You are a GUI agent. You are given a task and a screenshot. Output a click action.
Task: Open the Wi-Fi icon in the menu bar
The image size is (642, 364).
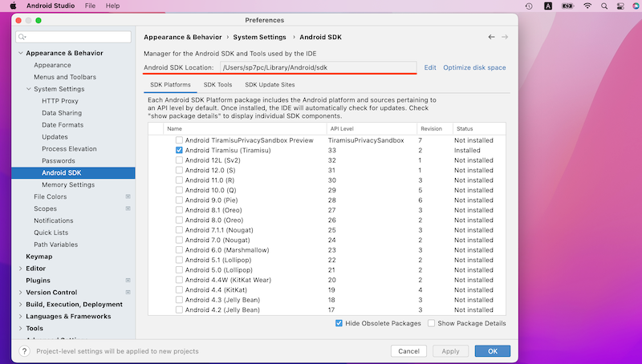tap(587, 6)
